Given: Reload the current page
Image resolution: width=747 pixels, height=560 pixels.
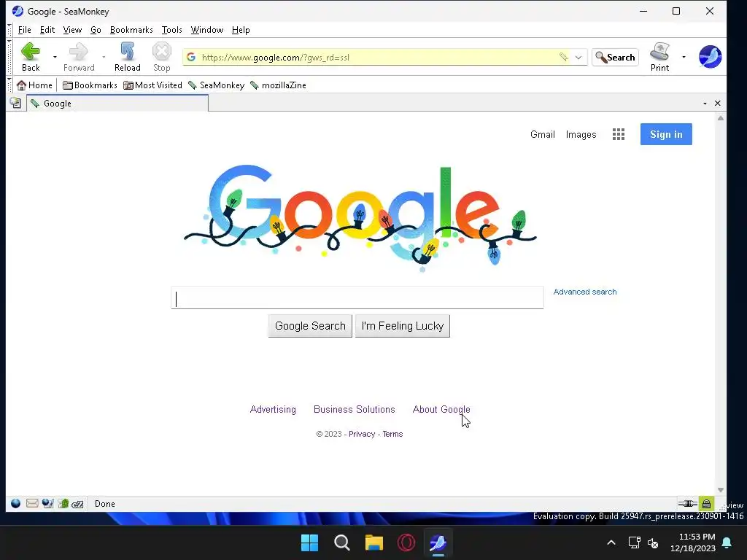Looking at the screenshot, I should 127,57.
